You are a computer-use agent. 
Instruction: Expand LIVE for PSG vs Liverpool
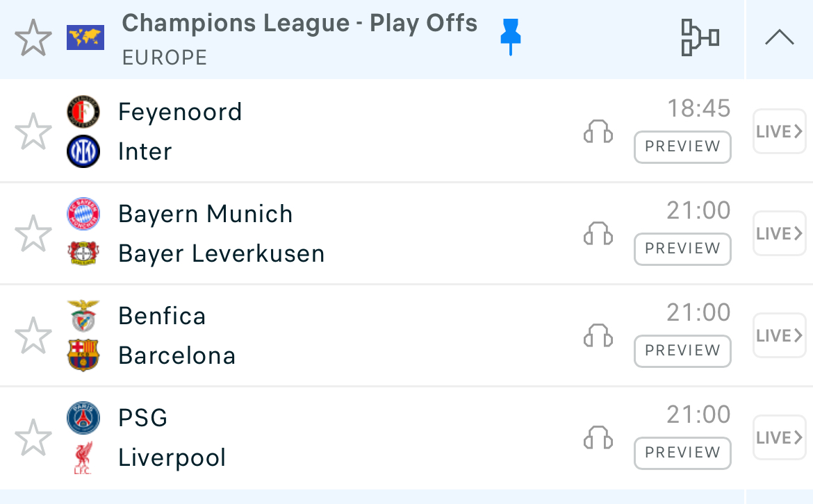(779, 437)
